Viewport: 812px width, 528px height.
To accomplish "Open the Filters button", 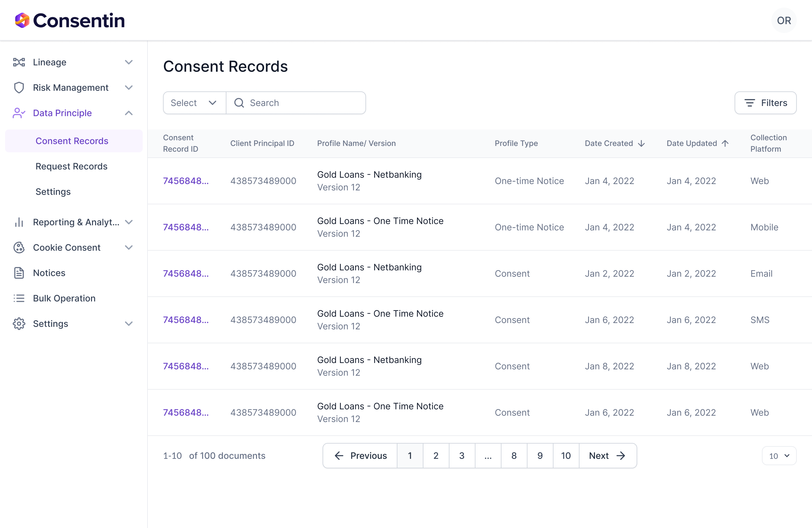I will click(x=765, y=103).
